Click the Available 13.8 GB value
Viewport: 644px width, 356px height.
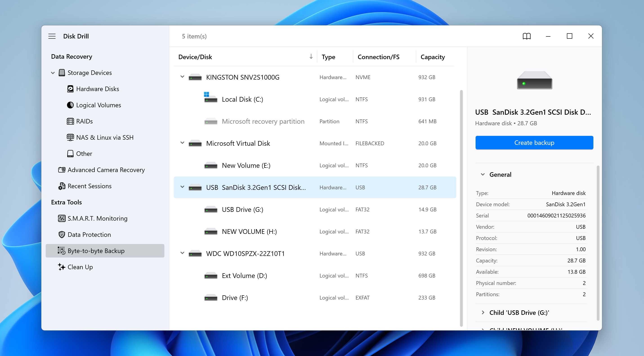click(x=576, y=271)
